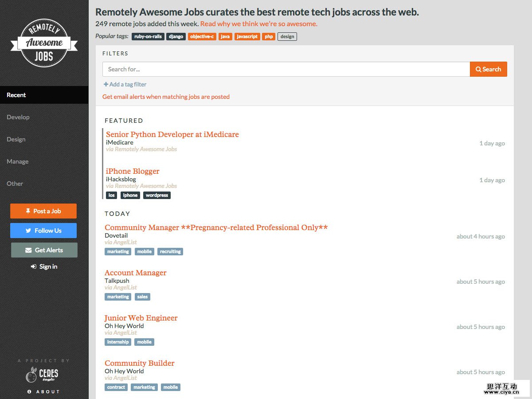The image size is (532, 399).
Task: Click the Sign in link
Action: [44, 266]
